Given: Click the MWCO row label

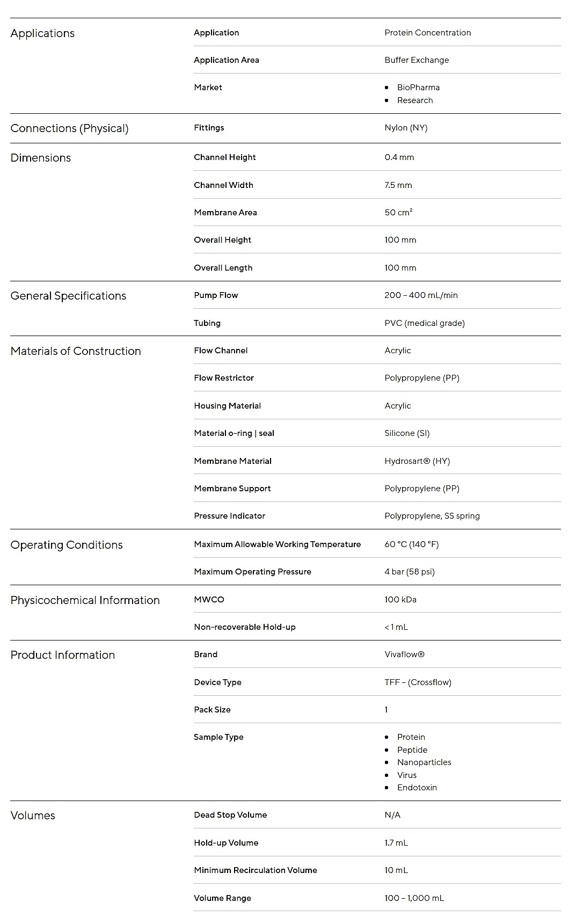Looking at the screenshot, I should (209, 600).
